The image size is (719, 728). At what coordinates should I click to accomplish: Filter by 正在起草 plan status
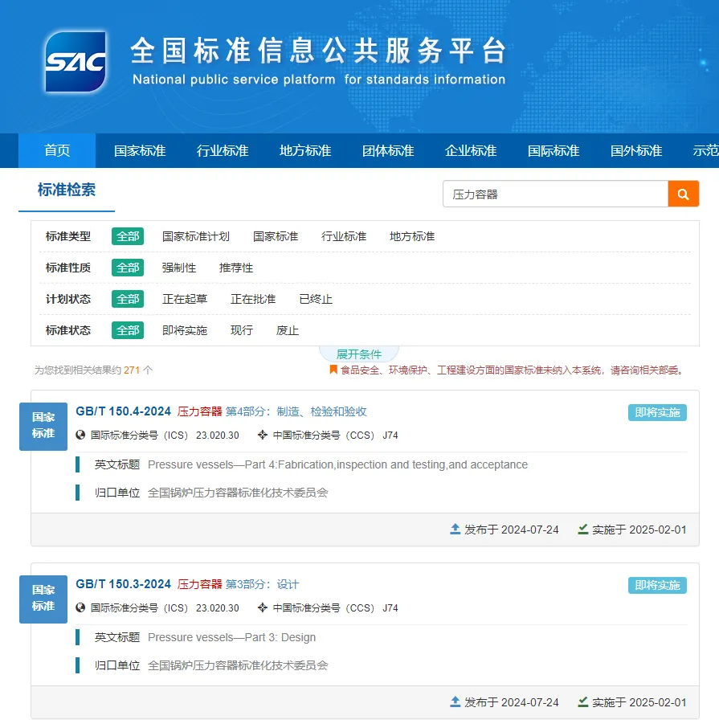point(185,299)
